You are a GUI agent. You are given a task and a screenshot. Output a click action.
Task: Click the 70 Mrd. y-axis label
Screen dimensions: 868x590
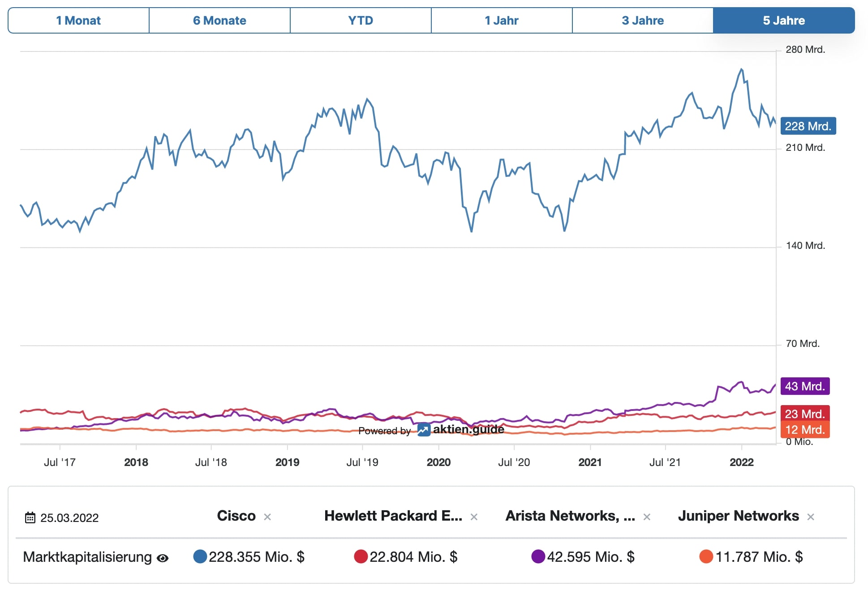803,344
